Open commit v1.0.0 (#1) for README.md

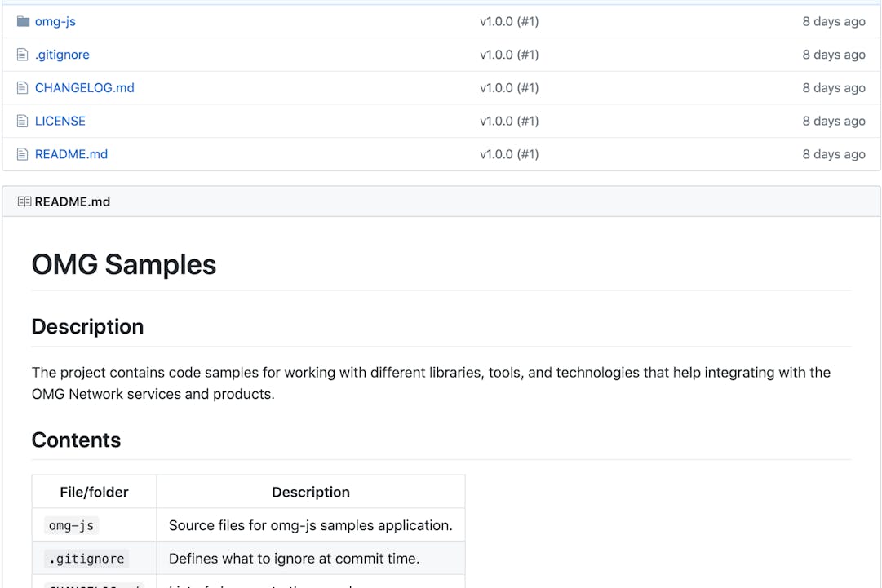509,154
